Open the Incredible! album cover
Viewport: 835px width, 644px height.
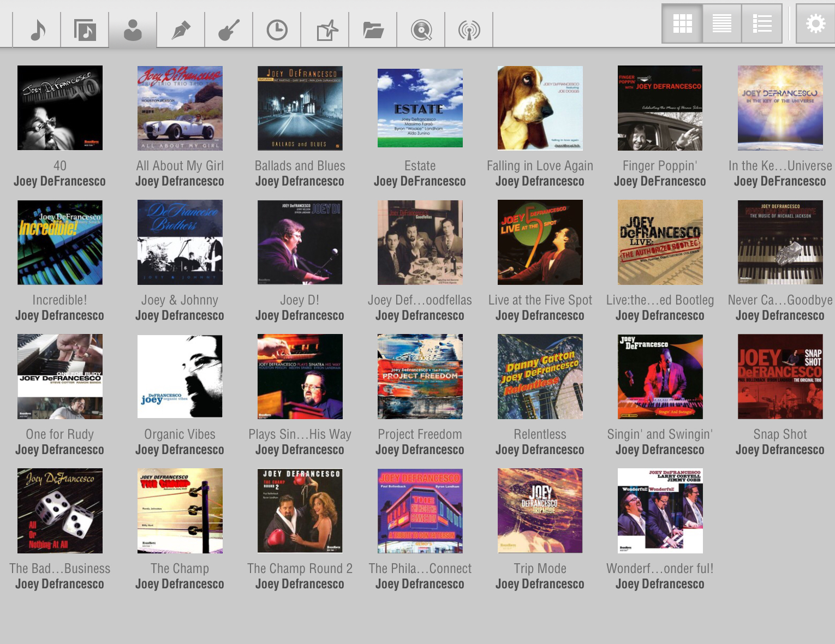click(x=60, y=242)
